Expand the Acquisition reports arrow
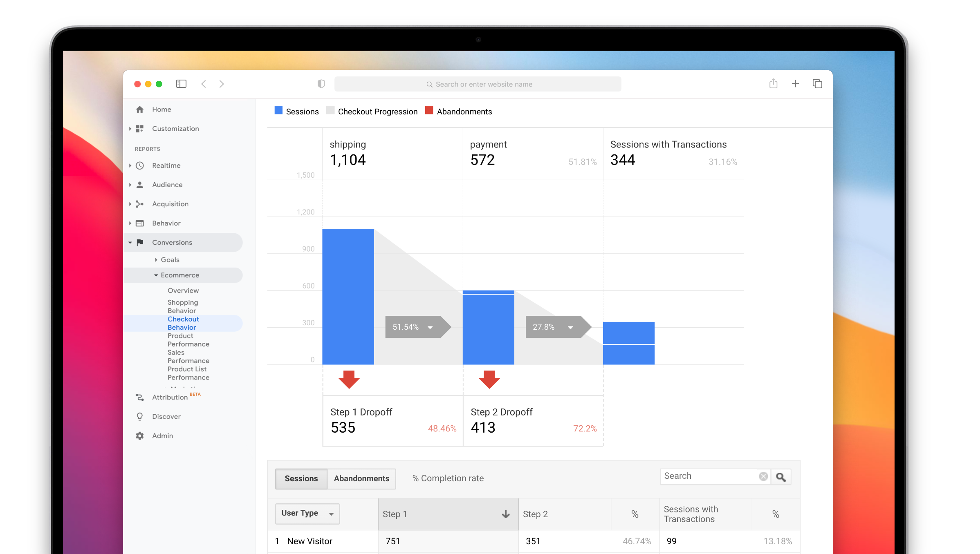The width and height of the screenshot is (980, 554). pyautogui.click(x=130, y=204)
